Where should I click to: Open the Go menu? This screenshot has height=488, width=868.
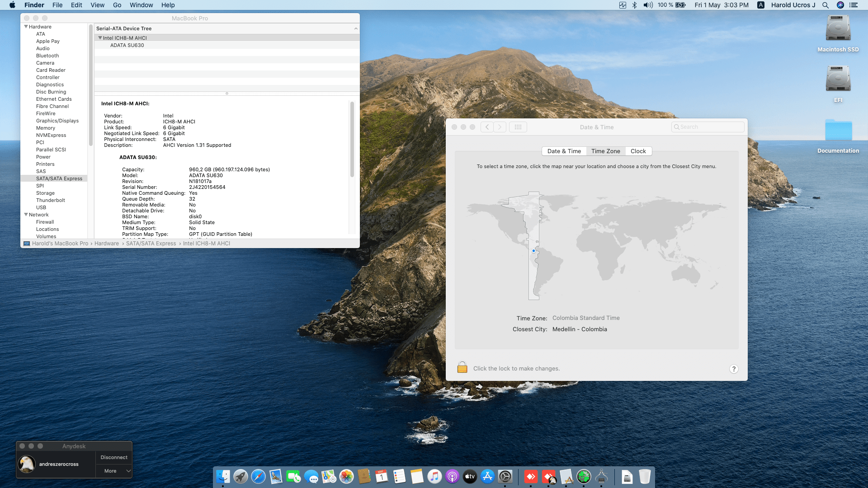[117, 5]
